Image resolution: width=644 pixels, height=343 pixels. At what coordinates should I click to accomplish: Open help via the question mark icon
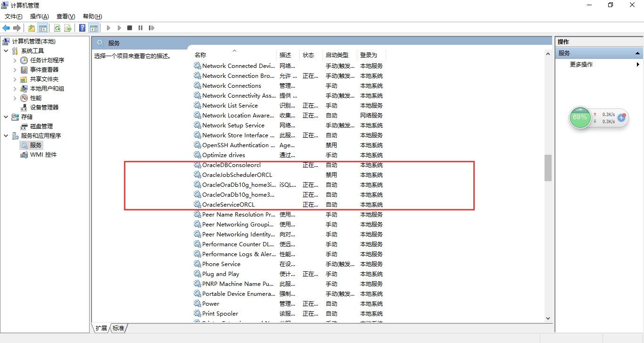pos(83,28)
